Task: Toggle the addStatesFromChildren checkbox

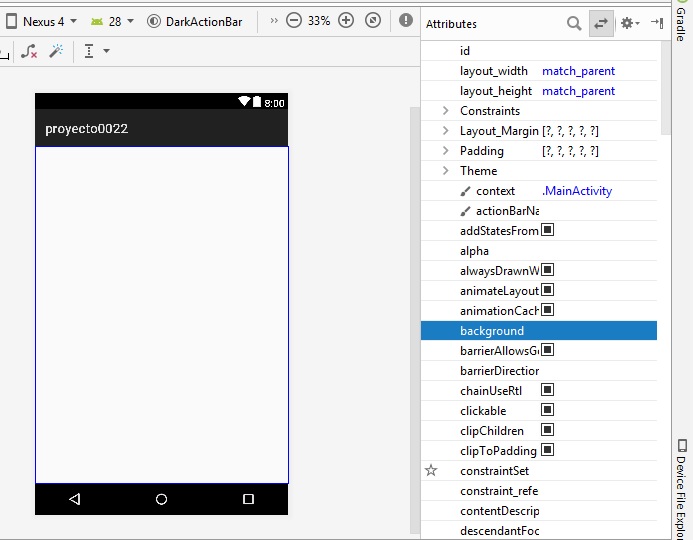Action: click(x=547, y=230)
